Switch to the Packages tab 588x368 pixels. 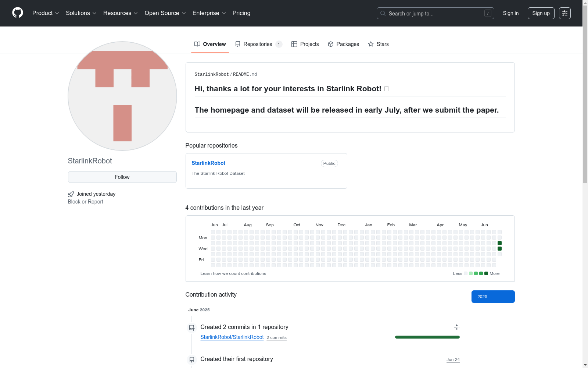pos(343,44)
